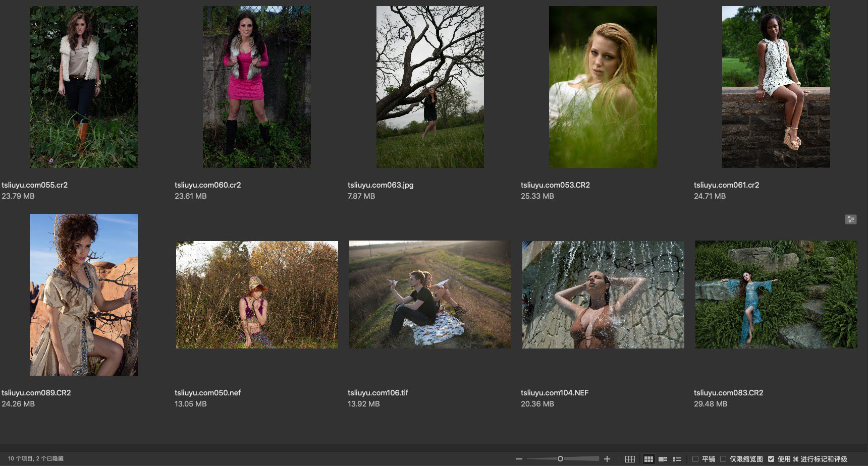The image size is (868, 466).
Task: Open the filter settings icon at right edge
Action: [x=851, y=219]
